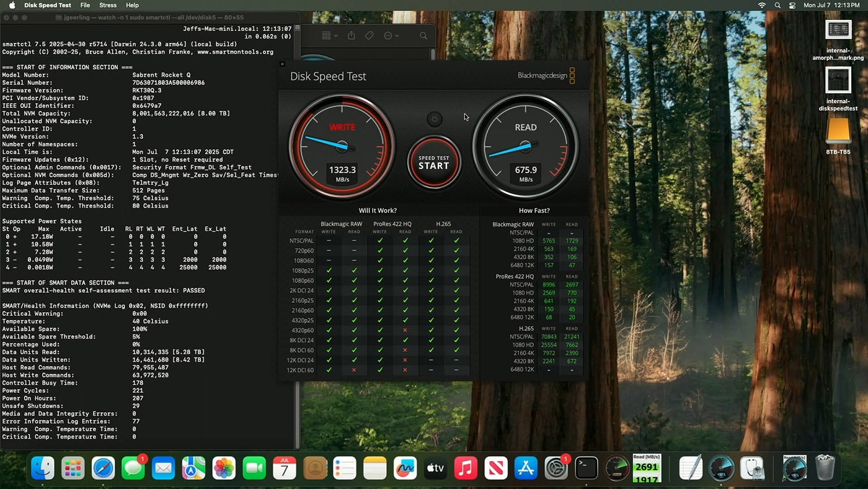Viewport: 868px width, 489px height.
Task: Open the App Store from the dock
Action: tap(526, 468)
